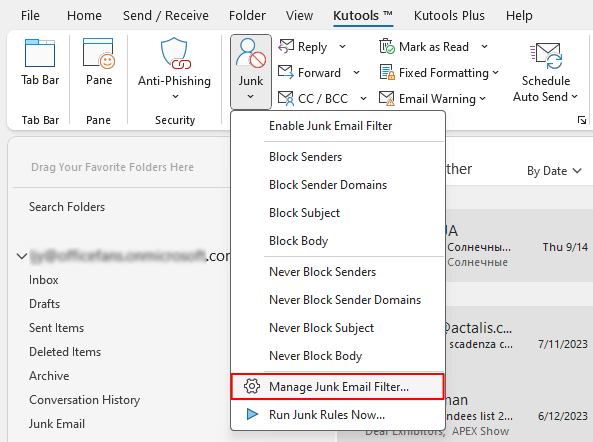Open the email dated 7/11/2023
Image resolution: width=593 pixels, height=442 pixels.
pyautogui.click(x=518, y=342)
